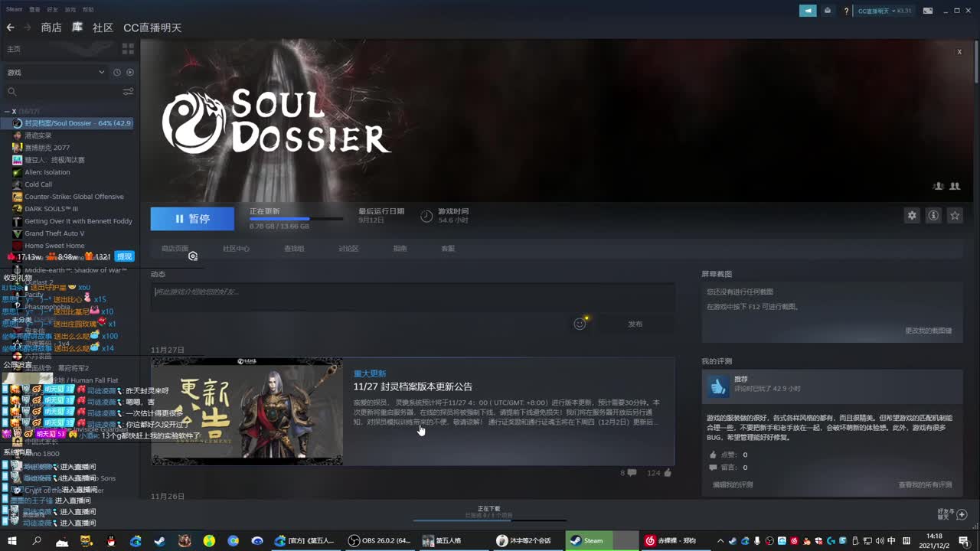Open 社区中心 link for Soul Dossier
Viewport: 980px width, 551px height.
236,249
